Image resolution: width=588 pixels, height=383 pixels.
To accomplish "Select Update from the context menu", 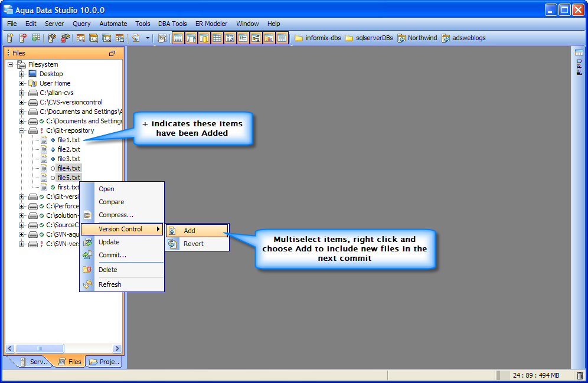I will (122, 242).
